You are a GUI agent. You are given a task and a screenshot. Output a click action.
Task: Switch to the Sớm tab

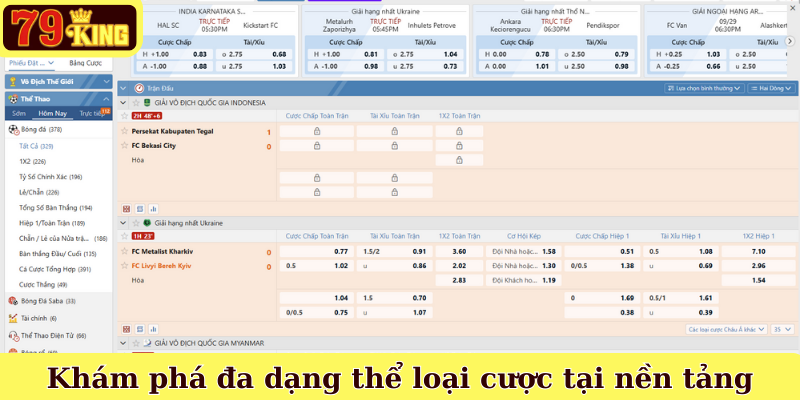19,113
